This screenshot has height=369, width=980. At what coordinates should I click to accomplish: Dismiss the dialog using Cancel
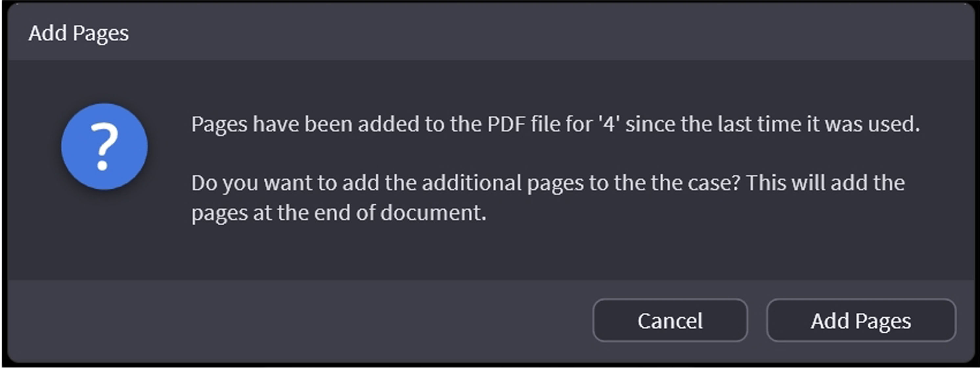670,321
